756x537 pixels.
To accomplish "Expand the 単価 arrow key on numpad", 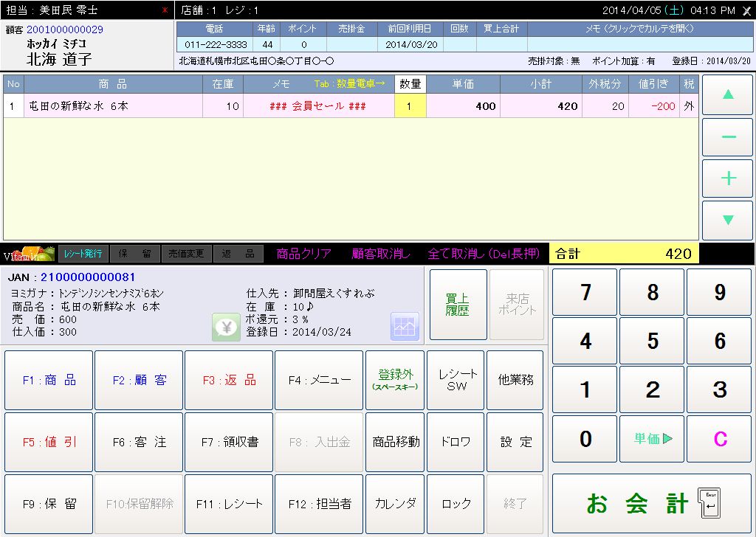I will (x=652, y=439).
